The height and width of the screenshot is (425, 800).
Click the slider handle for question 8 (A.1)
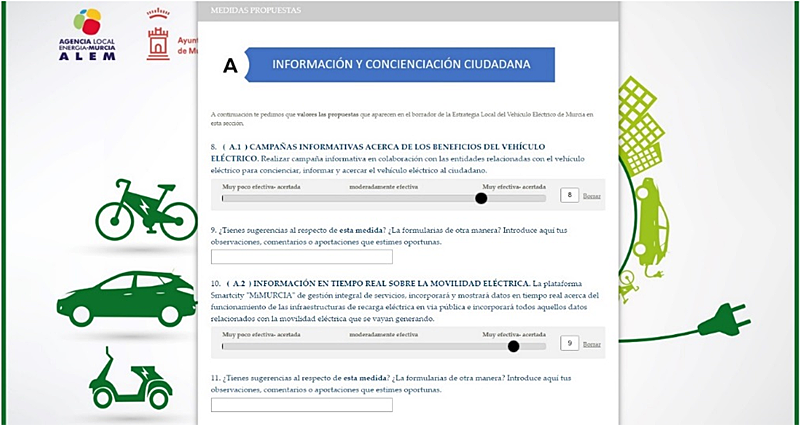coord(481,198)
